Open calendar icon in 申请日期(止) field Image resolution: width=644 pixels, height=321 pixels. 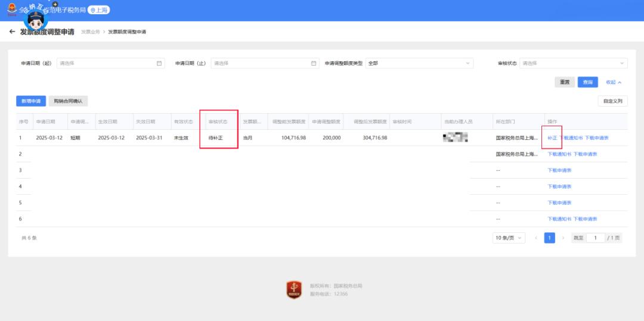coord(314,64)
